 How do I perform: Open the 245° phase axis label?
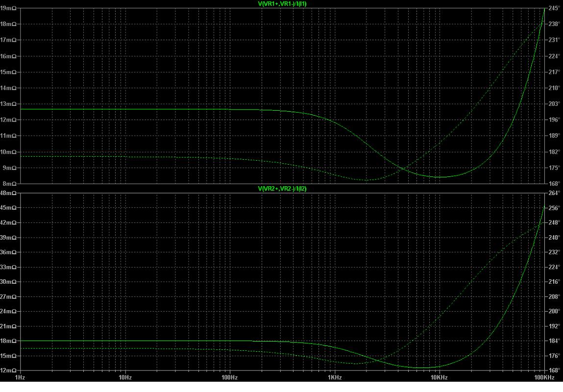[554, 8]
